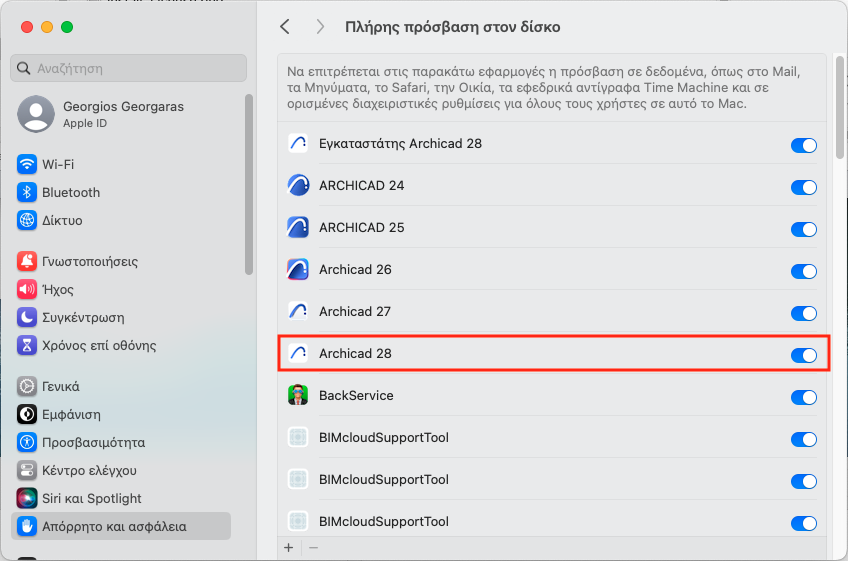Select the BackService row label
Screen dimensions: 848x561
(x=356, y=395)
